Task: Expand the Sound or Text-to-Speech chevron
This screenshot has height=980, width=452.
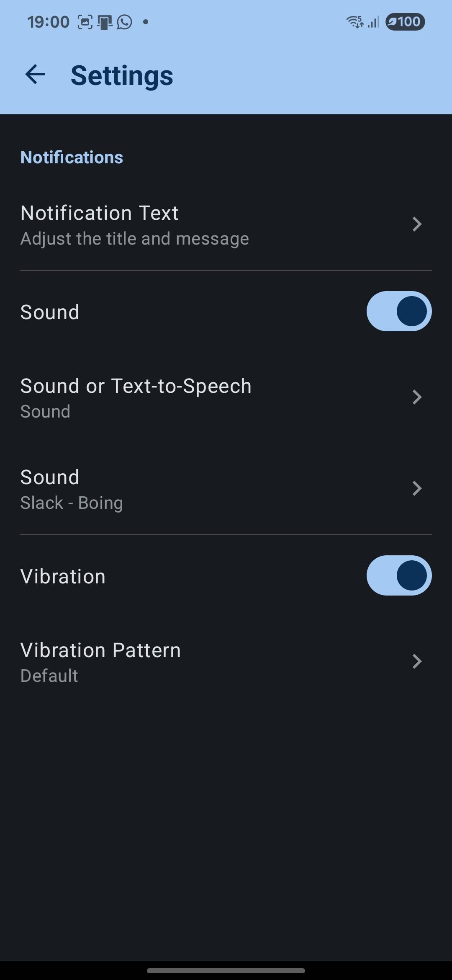Action: (x=417, y=397)
